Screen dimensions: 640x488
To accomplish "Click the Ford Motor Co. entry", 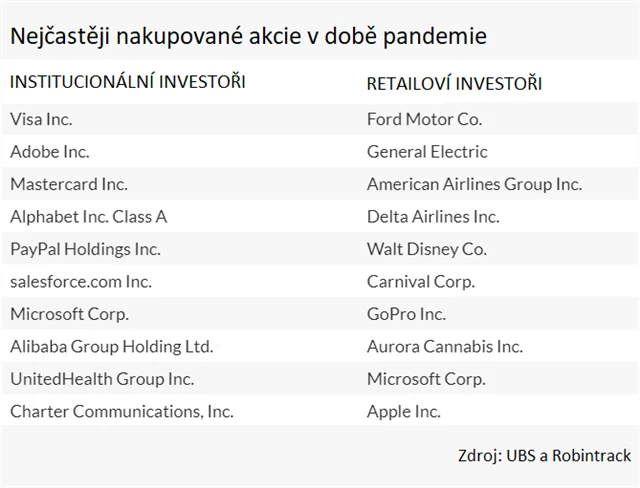I will [424, 119].
